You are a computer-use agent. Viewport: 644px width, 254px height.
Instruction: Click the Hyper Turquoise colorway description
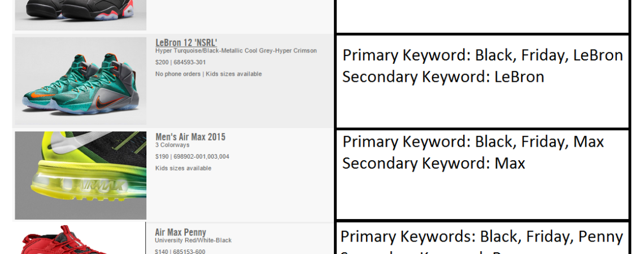tap(236, 51)
